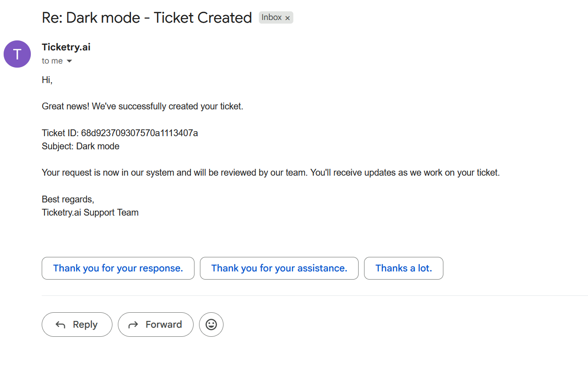
Task: Click the "Great news!" sentence in the body
Action: point(142,107)
